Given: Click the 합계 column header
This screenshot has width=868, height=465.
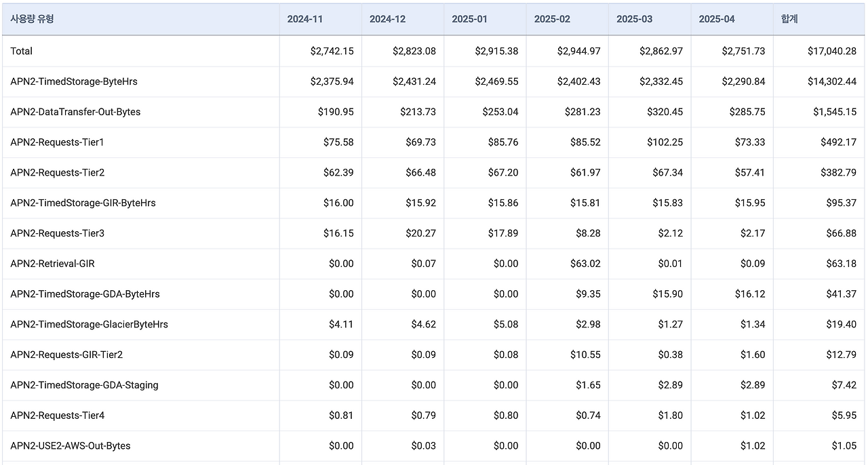Looking at the screenshot, I should pos(789,19).
